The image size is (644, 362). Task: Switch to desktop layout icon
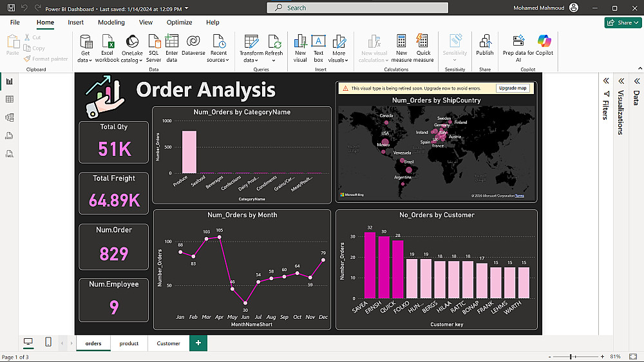click(28, 342)
